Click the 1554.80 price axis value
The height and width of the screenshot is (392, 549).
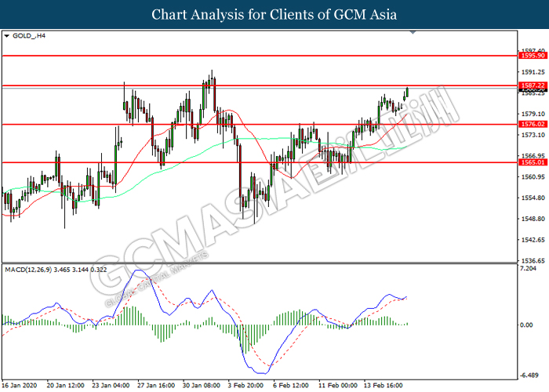click(533, 198)
